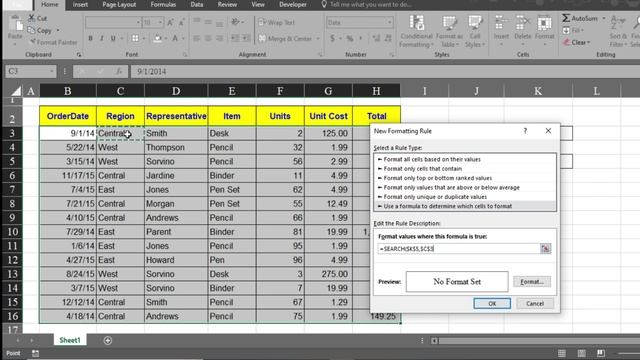Select the Format Painter tool

tap(53, 42)
